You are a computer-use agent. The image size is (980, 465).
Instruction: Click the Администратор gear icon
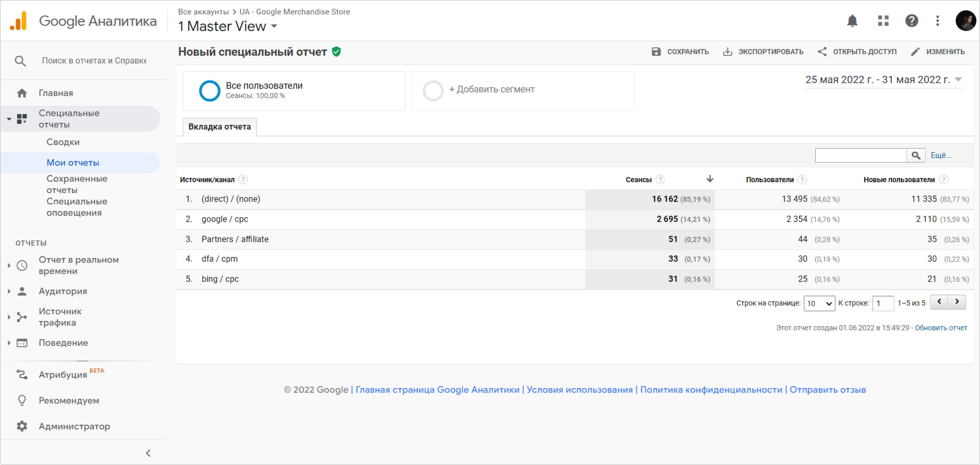pyautogui.click(x=22, y=426)
